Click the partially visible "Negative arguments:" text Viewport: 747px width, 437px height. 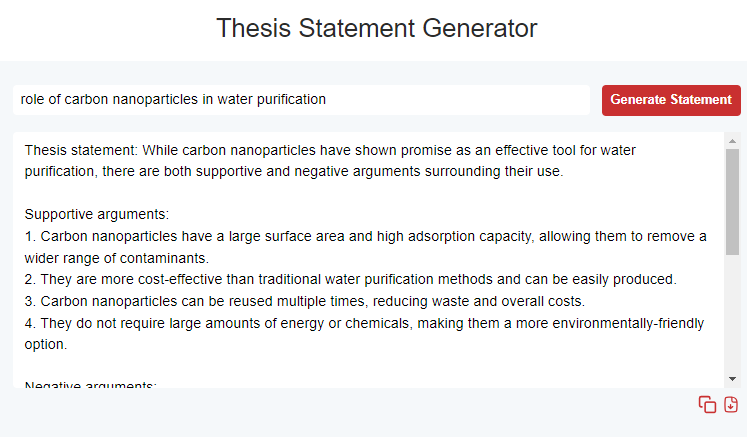pos(91,385)
